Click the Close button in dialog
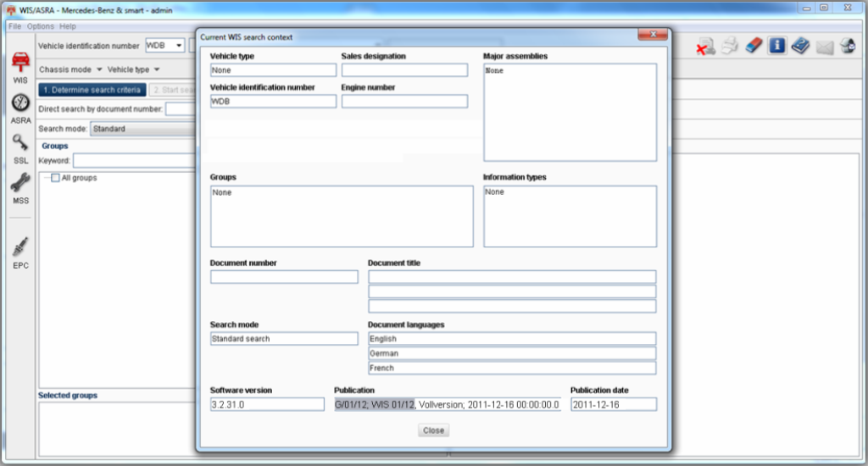The image size is (868, 466). pyautogui.click(x=433, y=430)
